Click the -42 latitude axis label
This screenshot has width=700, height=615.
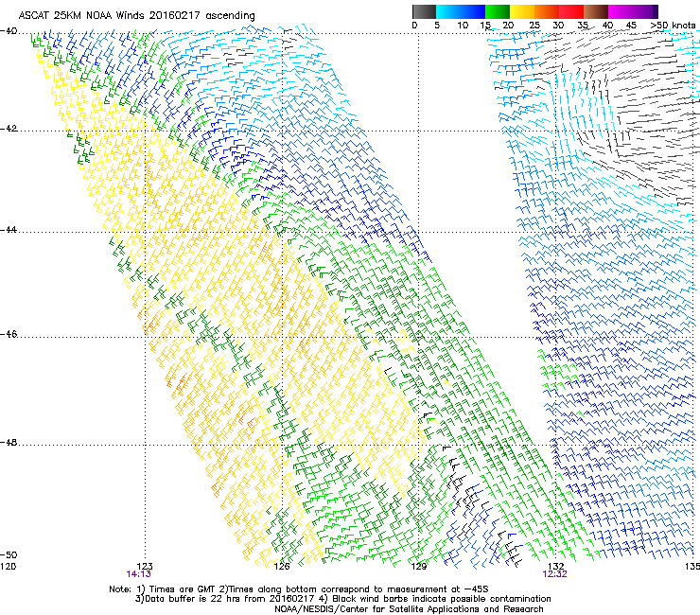[9, 129]
